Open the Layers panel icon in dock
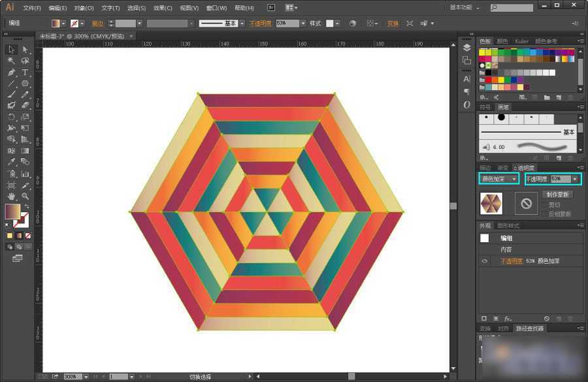The image size is (588, 382). [466, 48]
